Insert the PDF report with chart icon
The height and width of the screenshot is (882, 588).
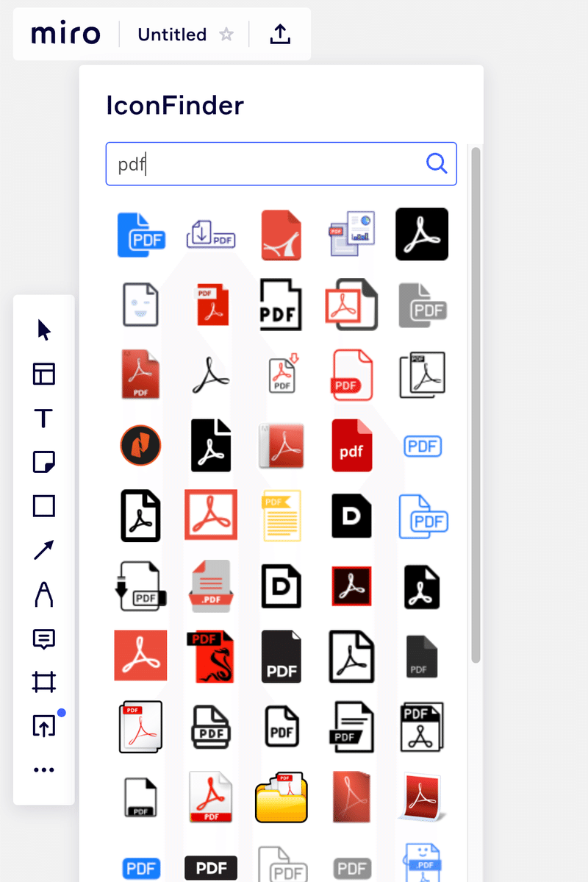click(351, 233)
